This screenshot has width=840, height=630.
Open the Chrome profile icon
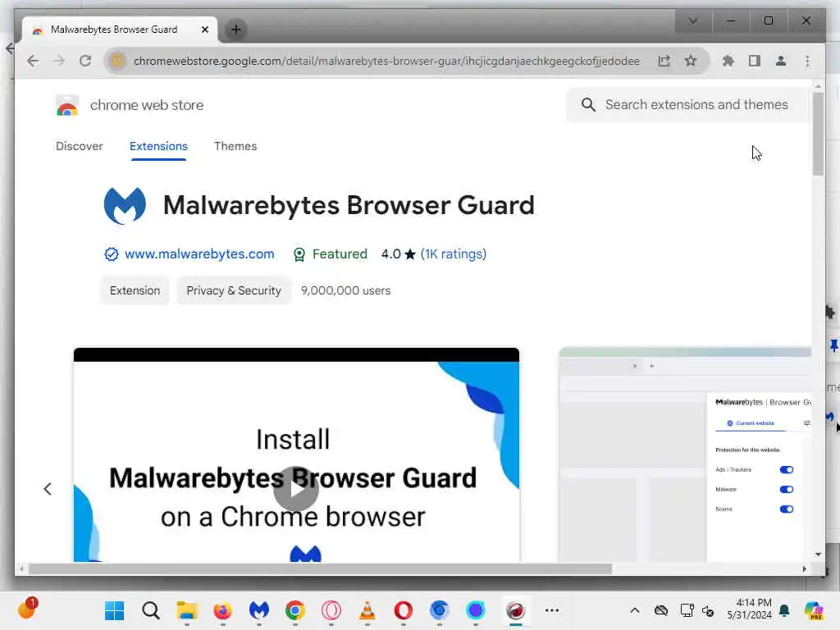coord(781,61)
